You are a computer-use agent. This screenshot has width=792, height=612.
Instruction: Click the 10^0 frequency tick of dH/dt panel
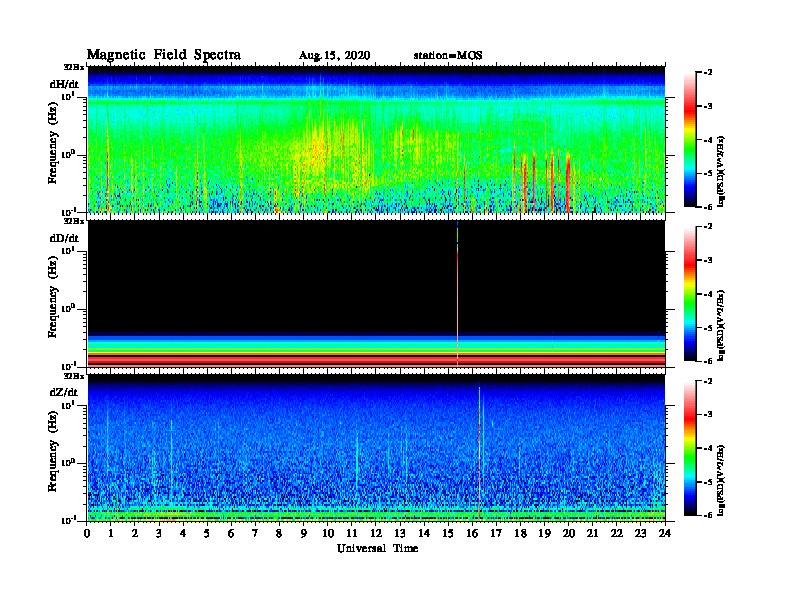pyautogui.click(x=68, y=155)
